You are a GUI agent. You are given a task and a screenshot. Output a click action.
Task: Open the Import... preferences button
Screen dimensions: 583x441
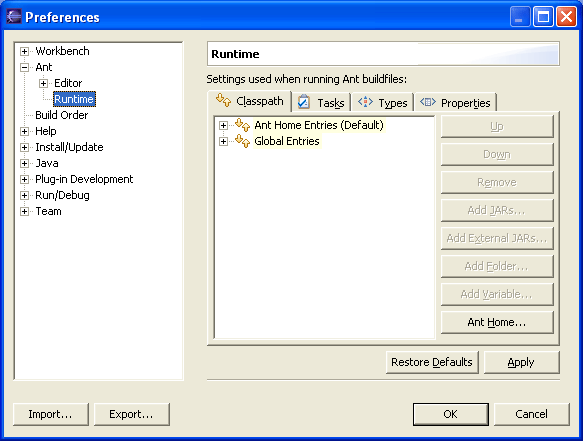tap(51, 414)
